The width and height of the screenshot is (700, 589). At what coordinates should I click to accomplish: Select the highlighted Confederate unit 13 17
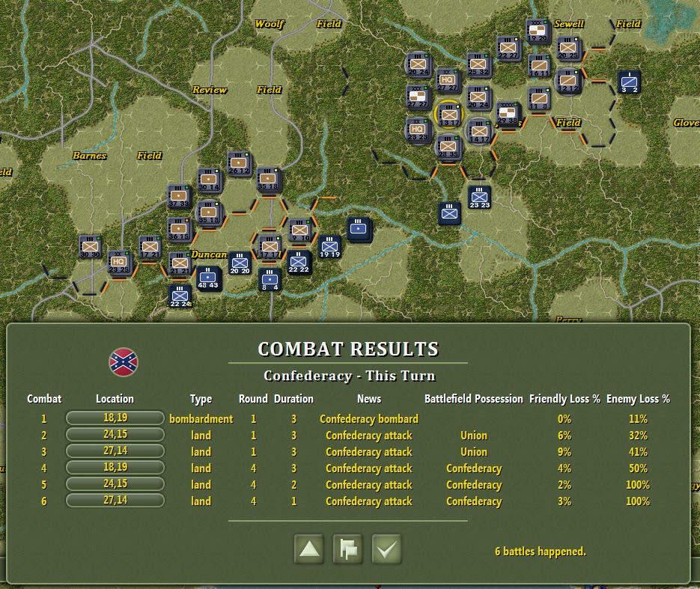pyautogui.click(x=448, y=115)
